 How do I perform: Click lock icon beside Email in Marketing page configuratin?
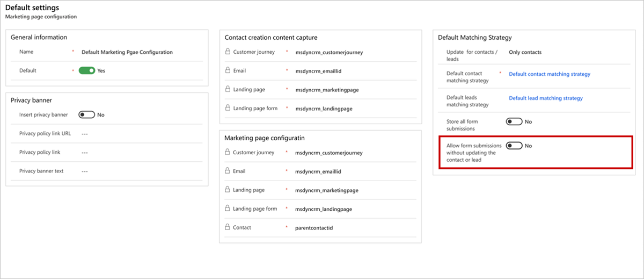[x=228, y=171]
